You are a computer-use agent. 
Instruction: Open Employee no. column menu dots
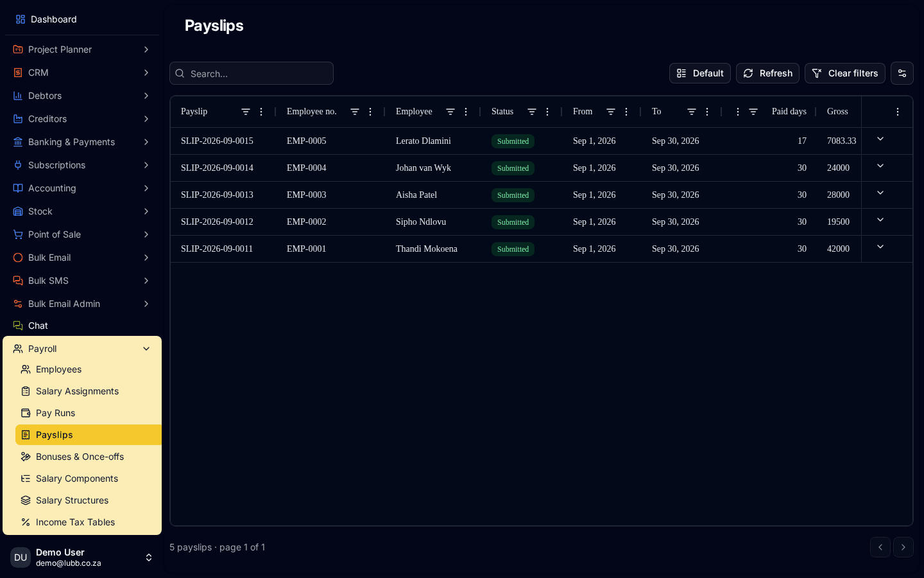click(x=370, y=112)
